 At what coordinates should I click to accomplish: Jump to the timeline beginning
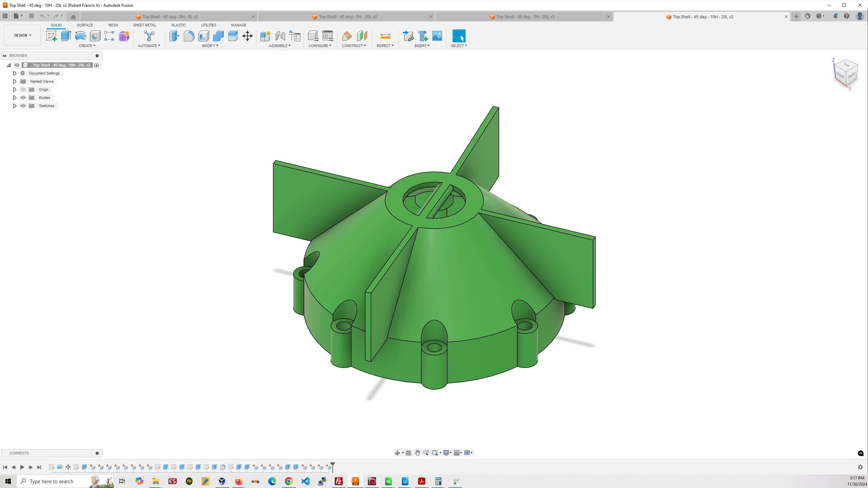tap(5, 467)
